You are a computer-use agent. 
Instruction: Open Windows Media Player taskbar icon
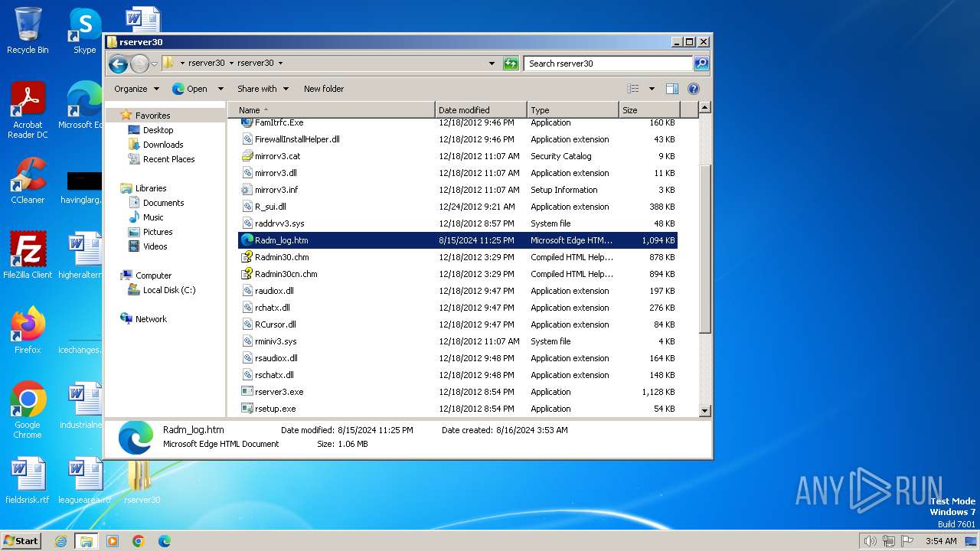tap(113, 541)
